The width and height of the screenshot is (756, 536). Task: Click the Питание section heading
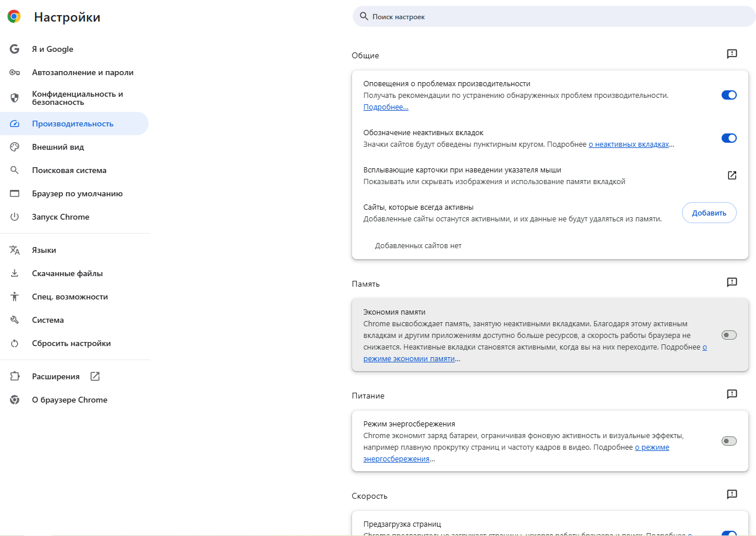[x=368, y=396]
